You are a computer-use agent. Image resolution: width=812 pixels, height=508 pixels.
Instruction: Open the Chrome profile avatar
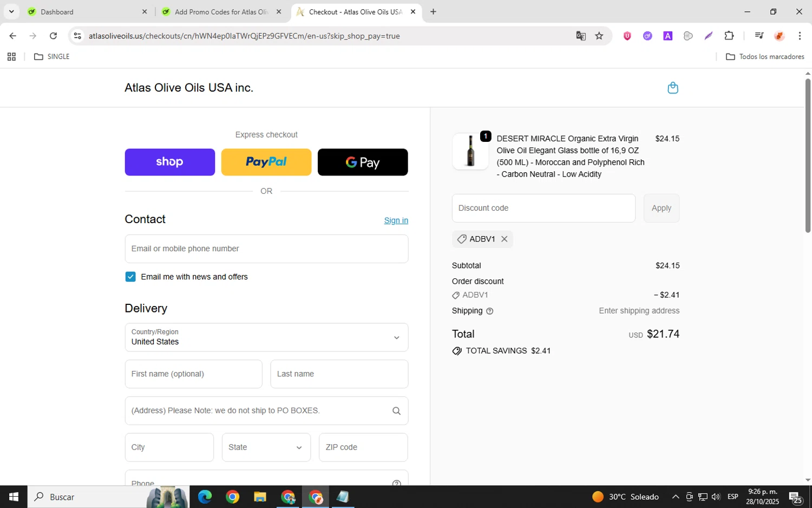tap(779, 36)
